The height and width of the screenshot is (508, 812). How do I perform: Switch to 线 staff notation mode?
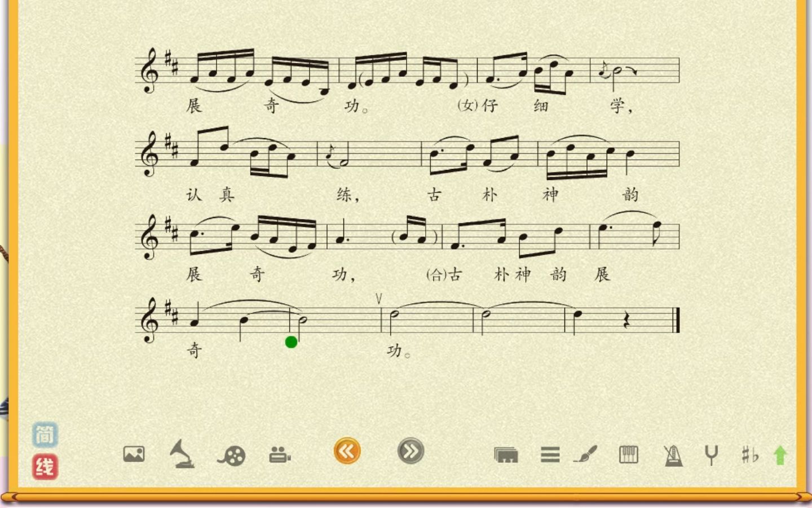coord(45,467)
